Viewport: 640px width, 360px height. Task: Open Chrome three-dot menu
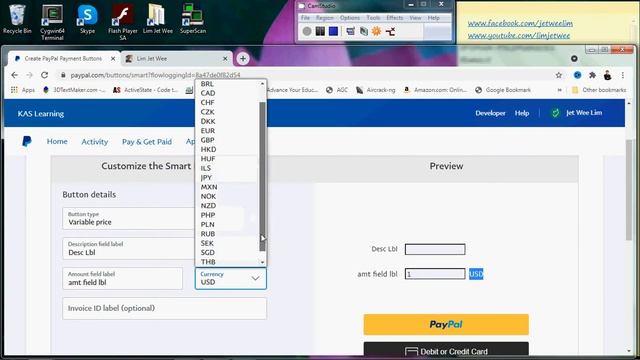tap(623, 75)
